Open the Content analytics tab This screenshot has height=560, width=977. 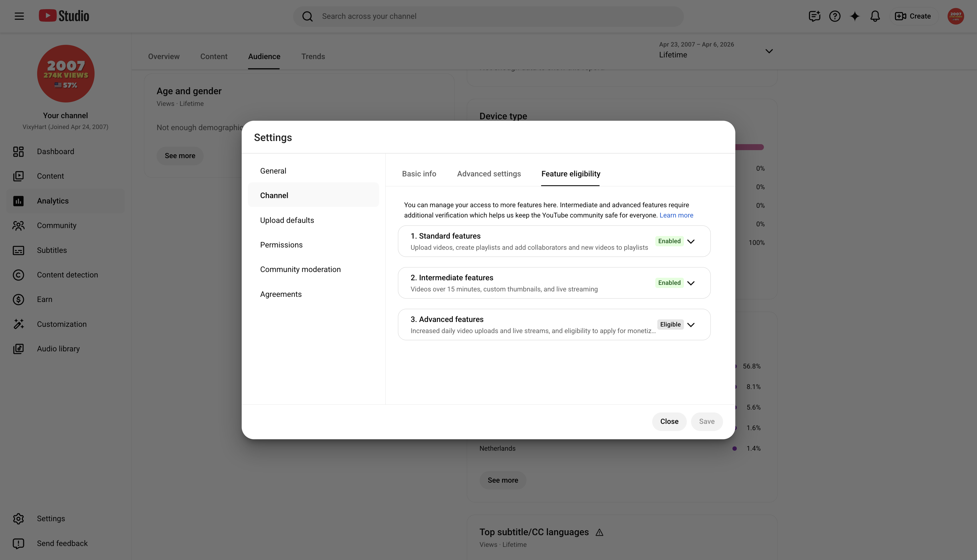tap(214, 57)
